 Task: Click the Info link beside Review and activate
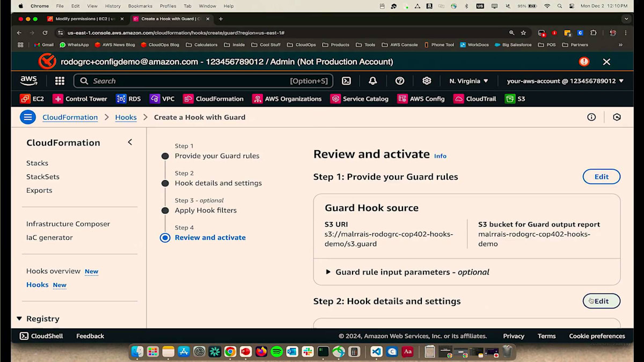pos(440,156)
